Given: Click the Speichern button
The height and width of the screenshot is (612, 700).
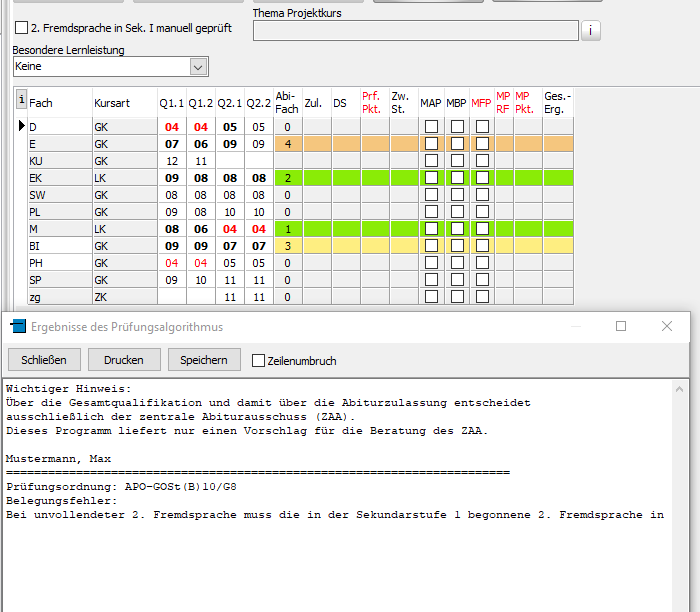Looking at the screenshot, I should click(x=204, y=360).
